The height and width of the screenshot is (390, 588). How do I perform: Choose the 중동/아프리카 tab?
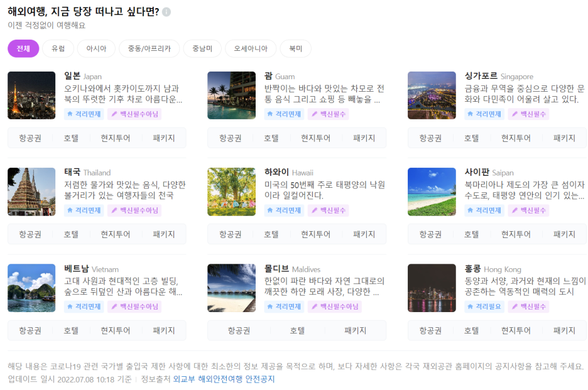click(150, 48)
